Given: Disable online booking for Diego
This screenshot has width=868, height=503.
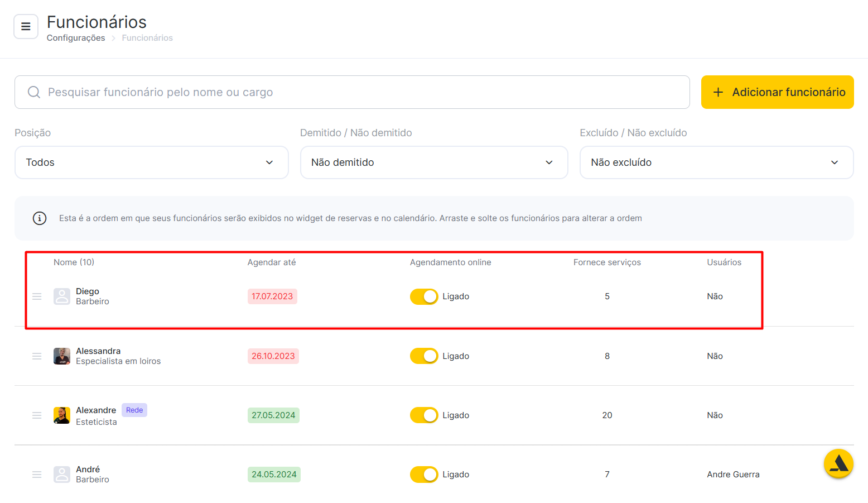Looking at the screenshot, I should coord(424,296).
